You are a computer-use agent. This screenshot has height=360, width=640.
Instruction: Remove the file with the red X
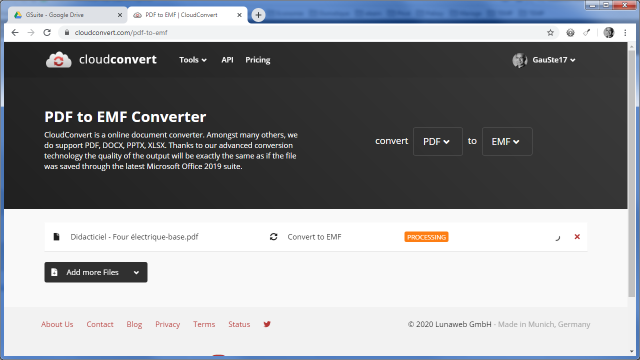(x=577, y=237)
